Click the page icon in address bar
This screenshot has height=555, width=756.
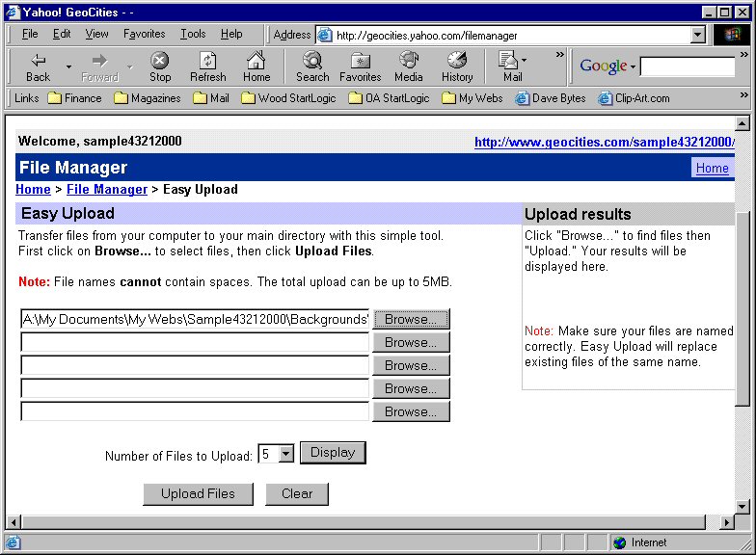(x=325, y=35)
